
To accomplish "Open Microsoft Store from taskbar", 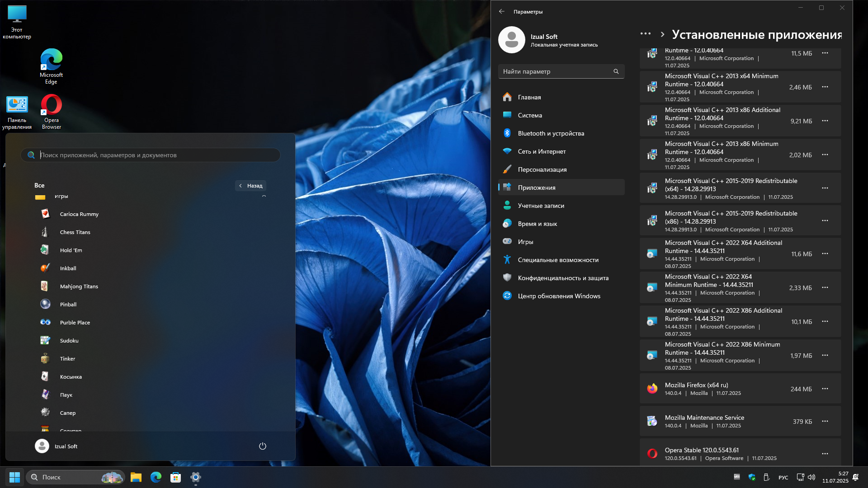I will point(176,477).
